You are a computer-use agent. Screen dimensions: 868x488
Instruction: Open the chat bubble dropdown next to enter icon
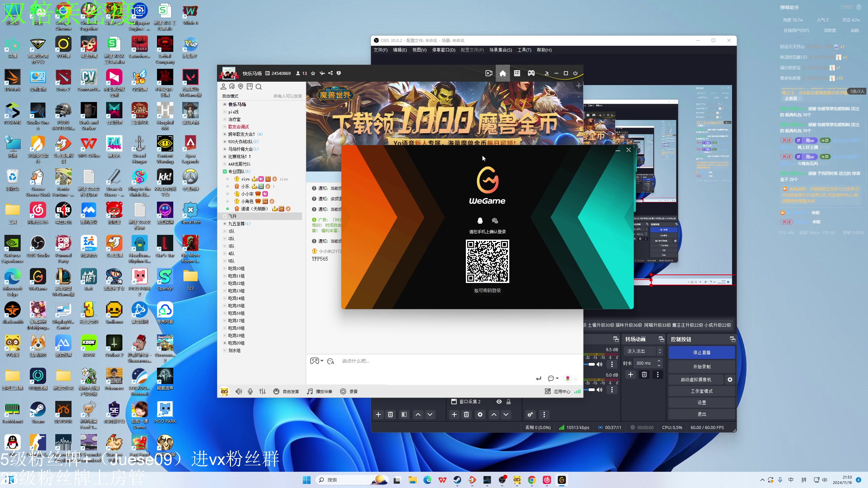click(x=553, y=379)
